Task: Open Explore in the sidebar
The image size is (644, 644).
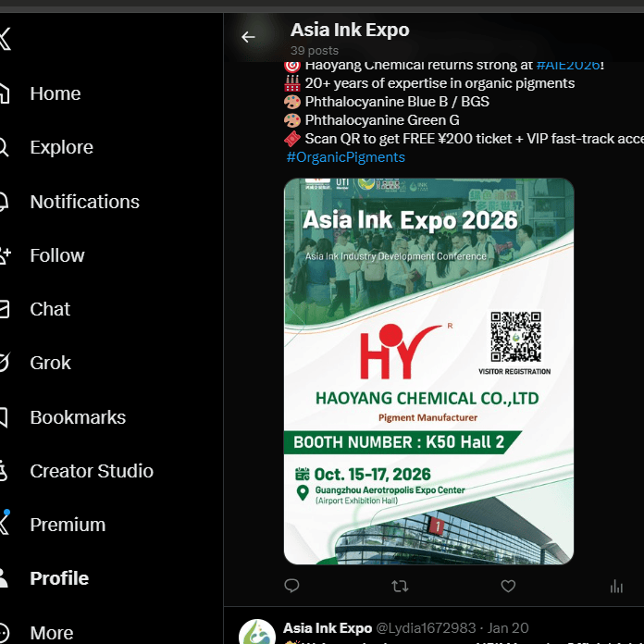Action: [x=61, y=147]
